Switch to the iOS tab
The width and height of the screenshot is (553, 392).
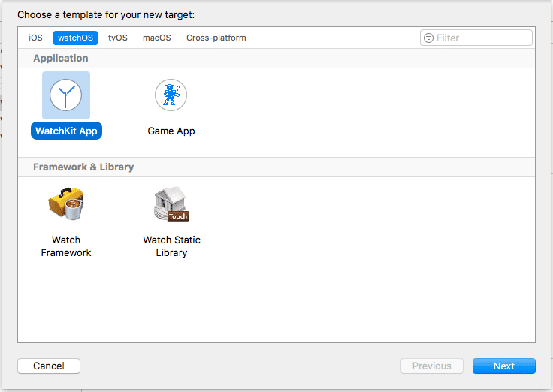coord(35,38)
